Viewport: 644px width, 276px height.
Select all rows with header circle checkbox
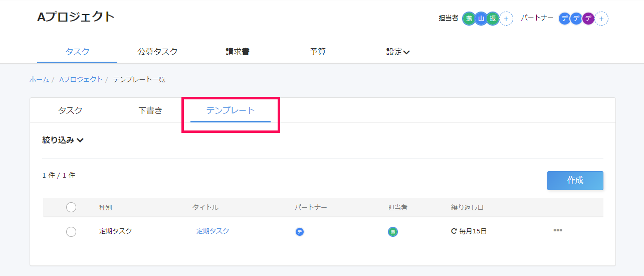click(x=71, y=207)
